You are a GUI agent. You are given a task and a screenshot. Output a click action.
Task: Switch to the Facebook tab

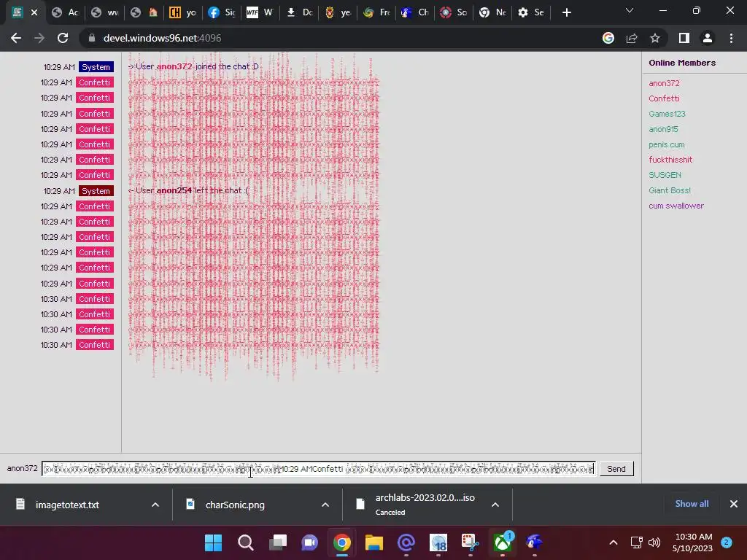click(222, 12)
